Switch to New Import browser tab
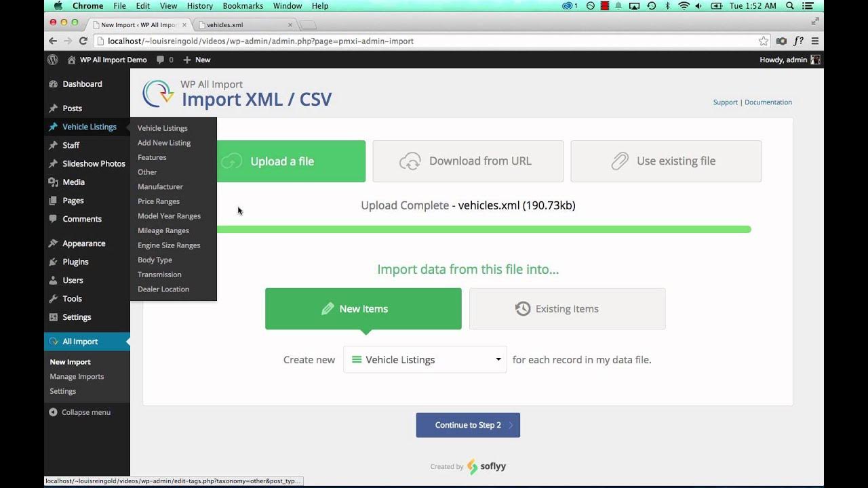 (x=139, y=25)
